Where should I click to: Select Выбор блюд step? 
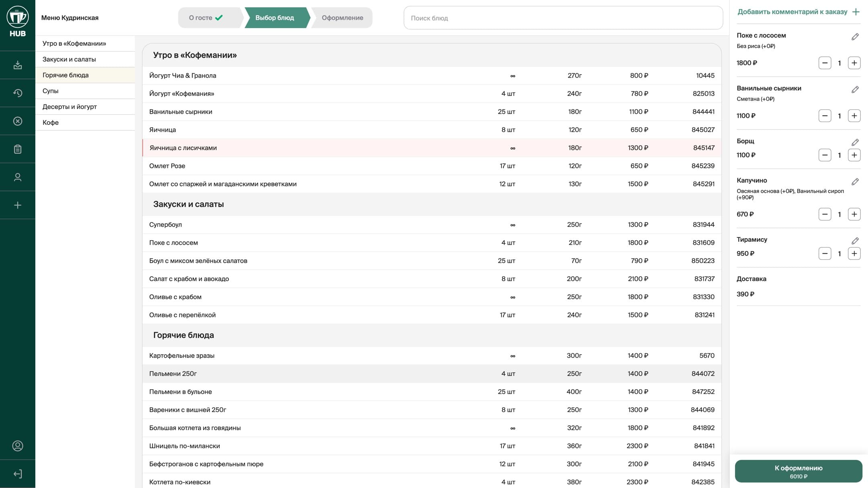pyautogui.click(x=276, y=18)
